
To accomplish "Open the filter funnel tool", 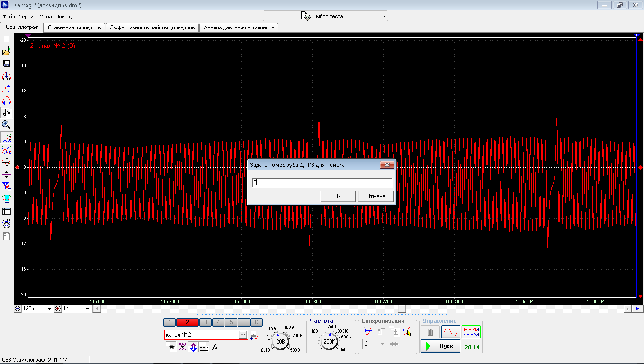I will click(7, 186).
